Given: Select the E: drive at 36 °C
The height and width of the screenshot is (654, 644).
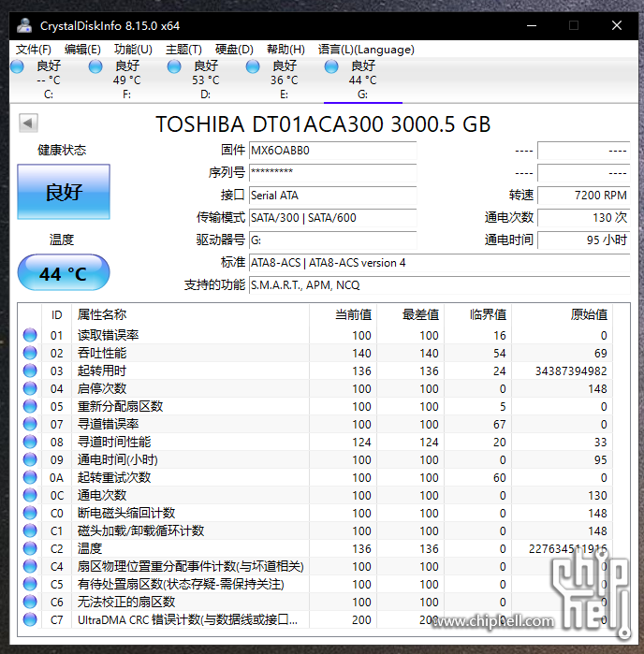Looking at the screenshot, I should tap(285, 80).
